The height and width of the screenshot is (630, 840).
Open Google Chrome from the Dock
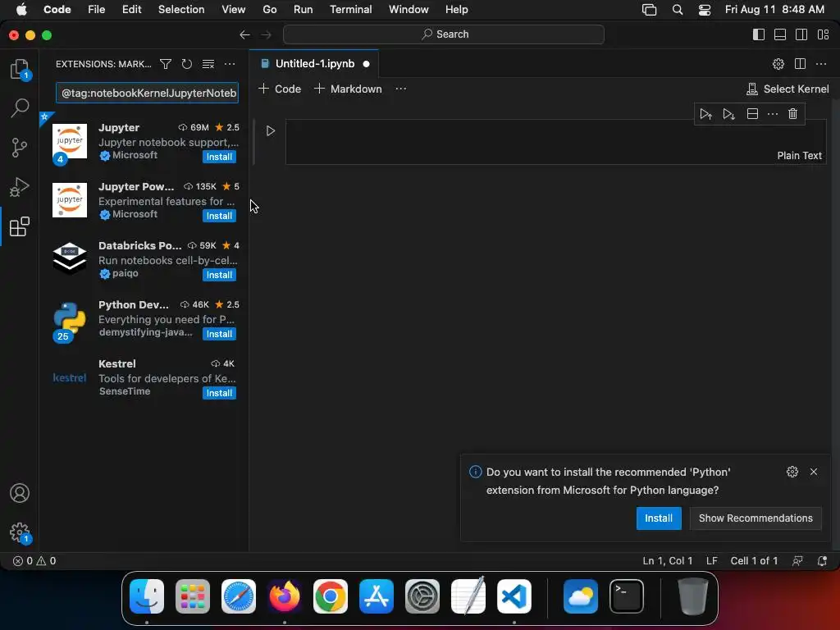pos(330,596)
